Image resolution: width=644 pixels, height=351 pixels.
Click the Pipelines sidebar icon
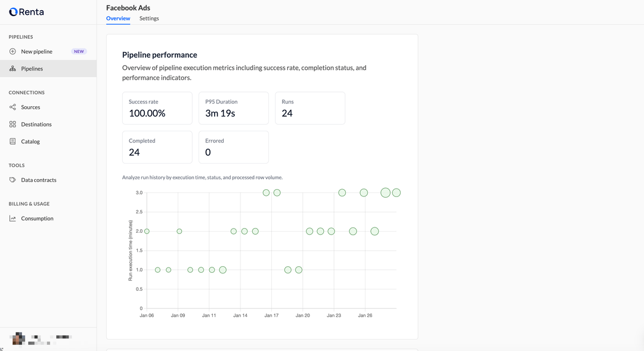pyautogui.click(x=13, y=69)
